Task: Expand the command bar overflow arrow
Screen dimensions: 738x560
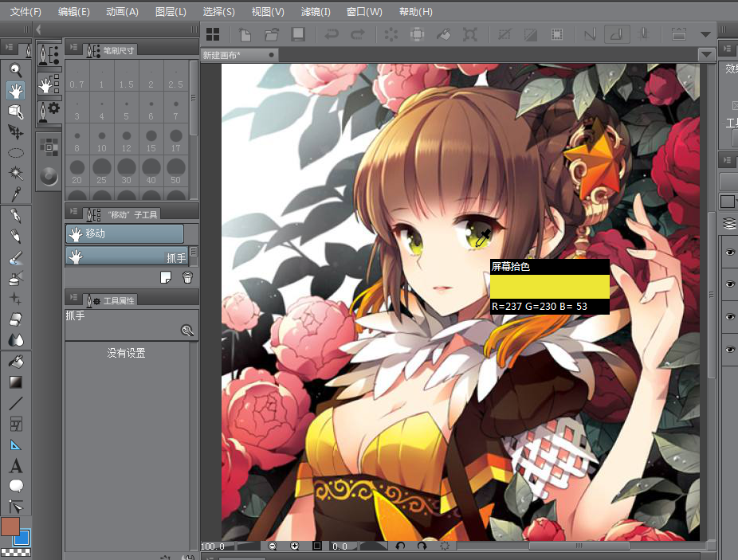Action: (705, 34)
